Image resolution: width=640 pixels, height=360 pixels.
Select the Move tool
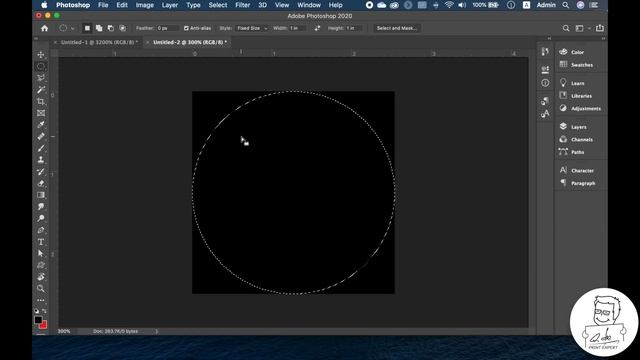(x=41, y=55)
